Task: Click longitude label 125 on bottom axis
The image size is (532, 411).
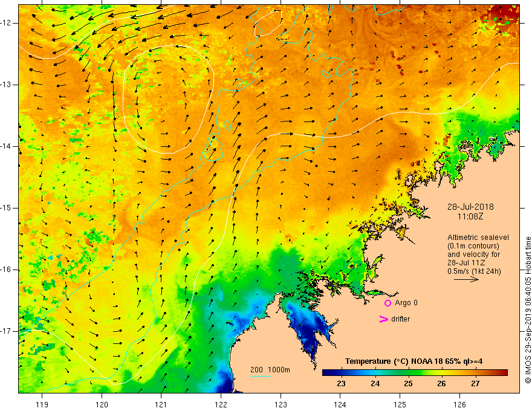Action: click(400, 404)
